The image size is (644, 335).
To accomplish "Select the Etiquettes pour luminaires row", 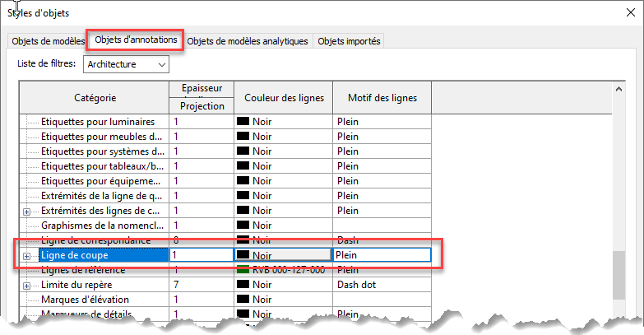I will pos(97,122).
